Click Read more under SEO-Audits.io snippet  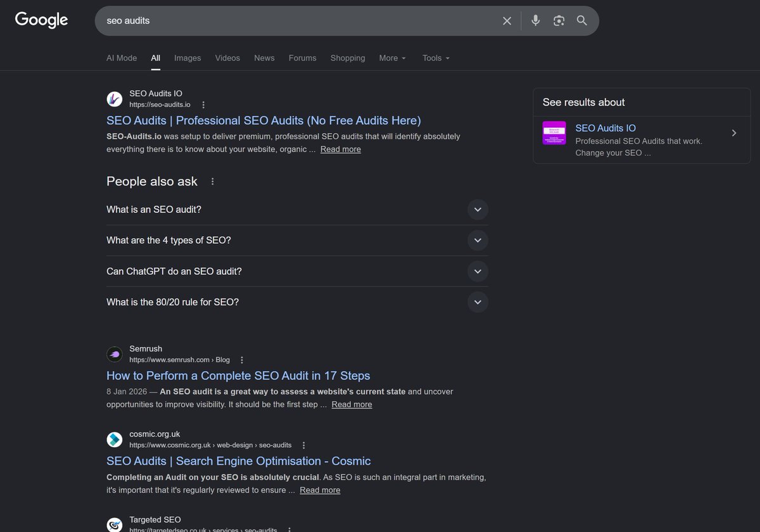coord(341,149)
